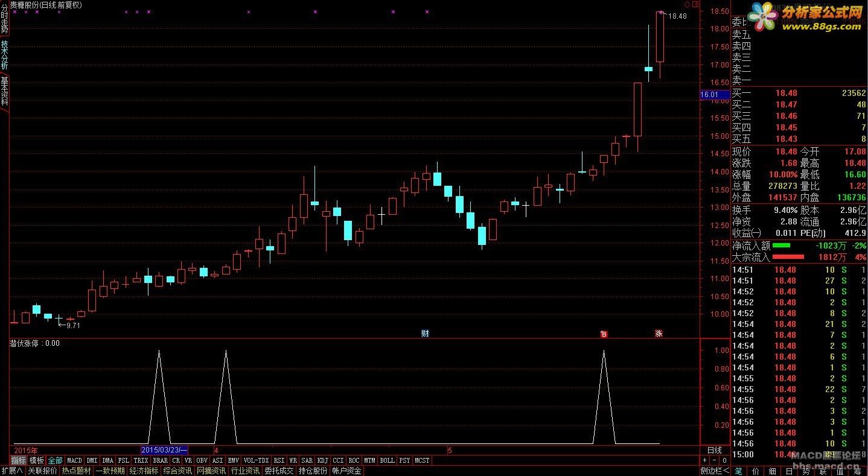Select the 联 tab in sidebar footer

(x=824, y=471)
